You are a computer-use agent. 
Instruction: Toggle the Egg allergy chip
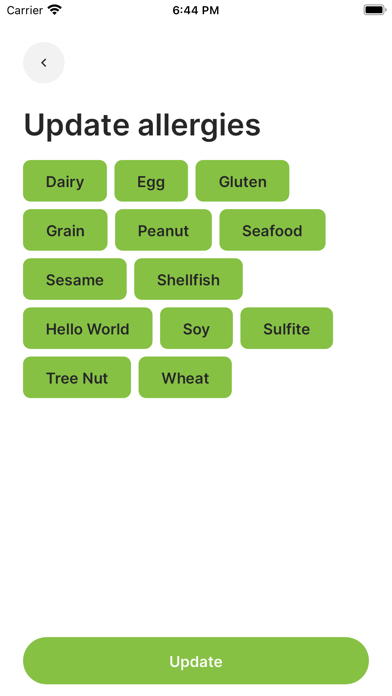tap(151, 181)
